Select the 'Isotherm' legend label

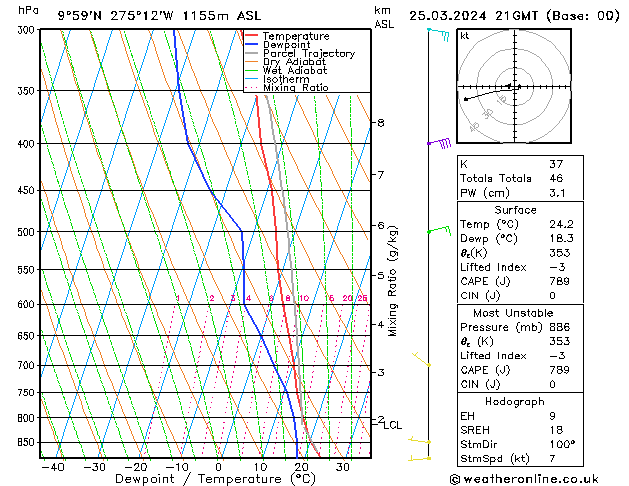(286, 79)
